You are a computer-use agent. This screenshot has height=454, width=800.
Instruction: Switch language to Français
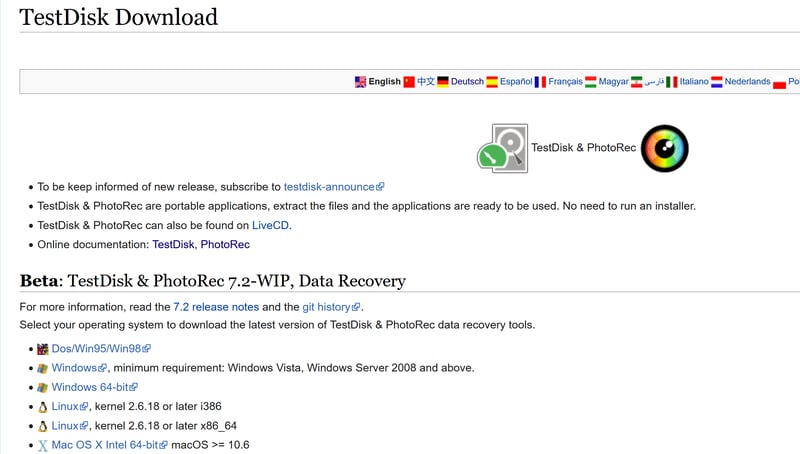click(565, 81)
